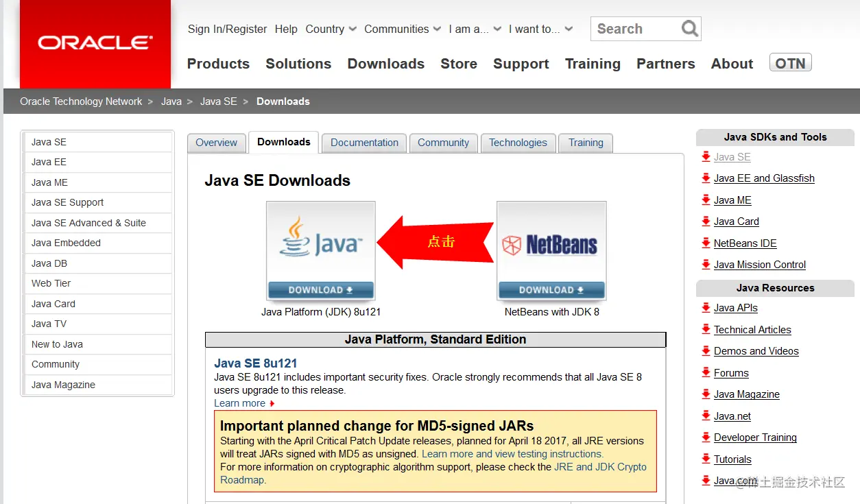The width and height of the screenshot is (860, 504).
Task: Switch to the Overview tab
Action: click(x=216, y=143)
